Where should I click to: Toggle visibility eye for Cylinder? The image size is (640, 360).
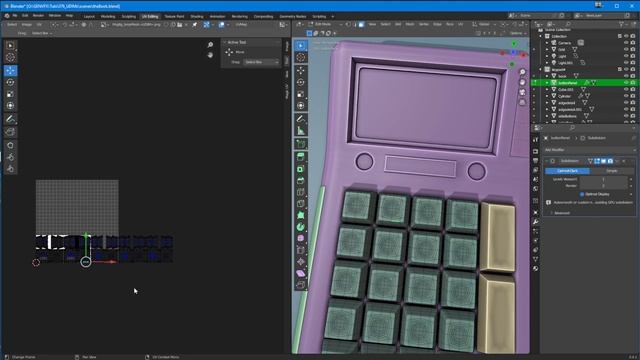pyautogui.click(x=626, y=96)
